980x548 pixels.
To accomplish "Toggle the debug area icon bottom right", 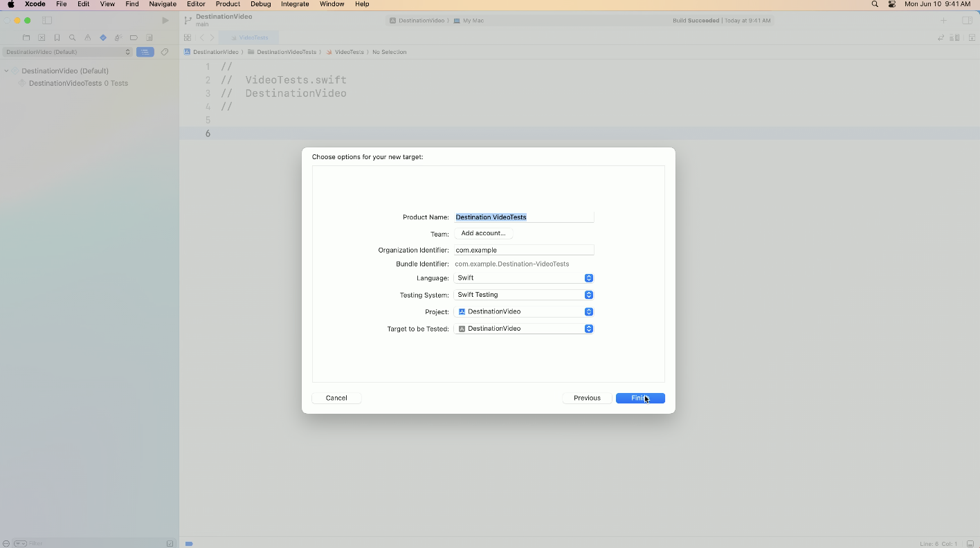I will (x=970, y=544).
